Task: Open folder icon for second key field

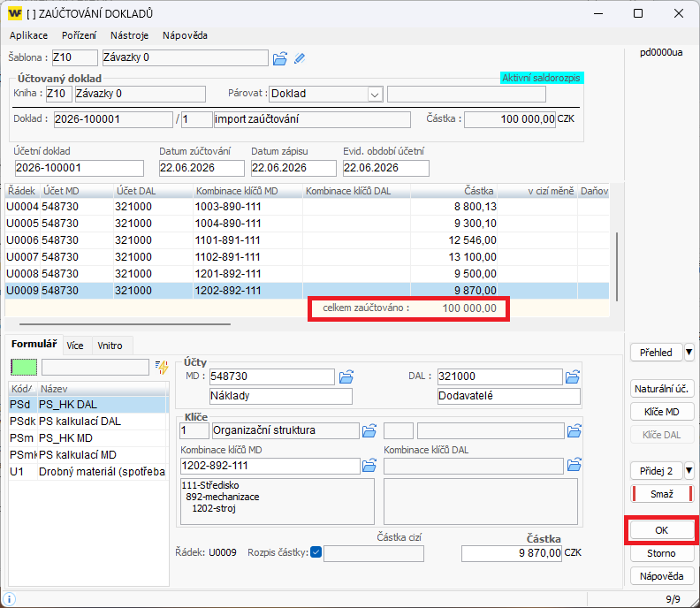Action: (574, 430)
